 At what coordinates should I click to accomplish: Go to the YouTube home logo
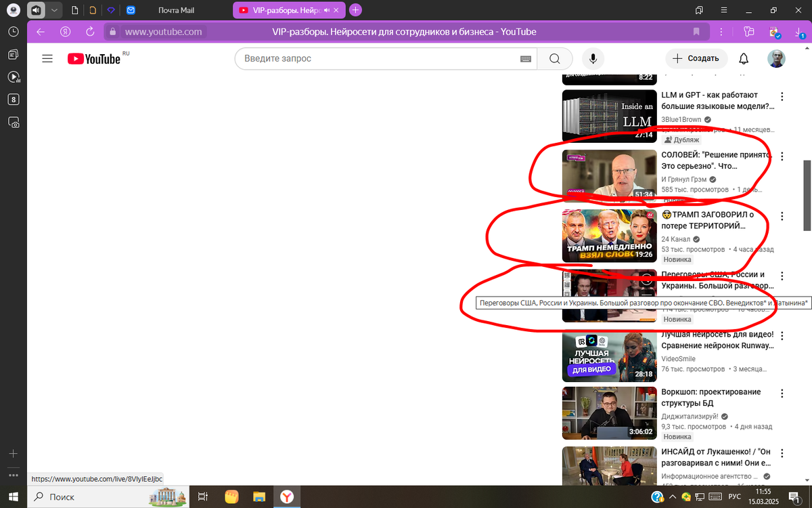(94, 59)
